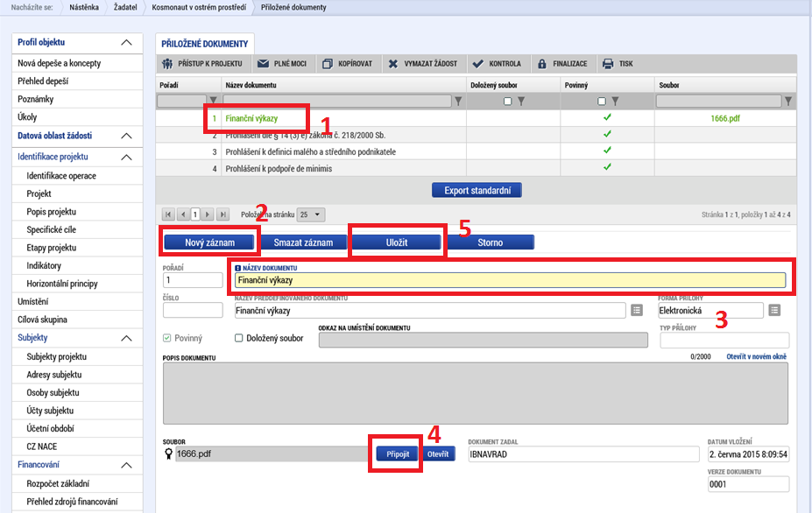
Task: Toggle Doložený soubor checkbox in form
Action: [x=239, y=338]
